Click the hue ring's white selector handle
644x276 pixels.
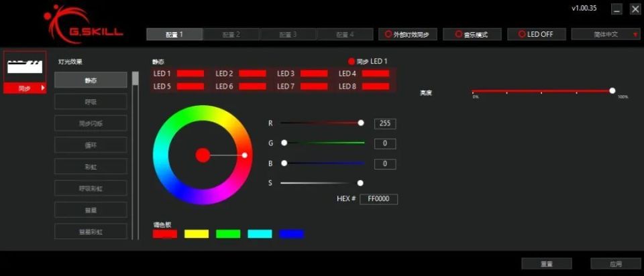pos(245,155)
